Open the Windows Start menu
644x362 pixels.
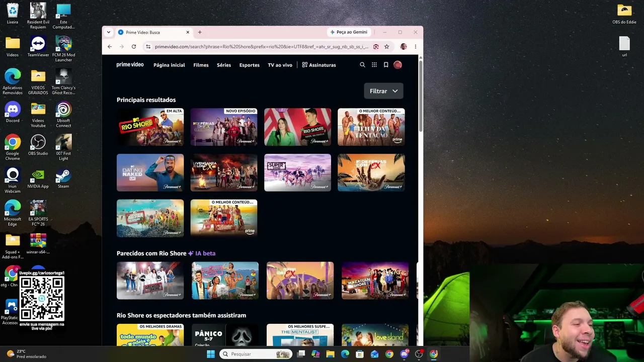(x=211, y=354)
